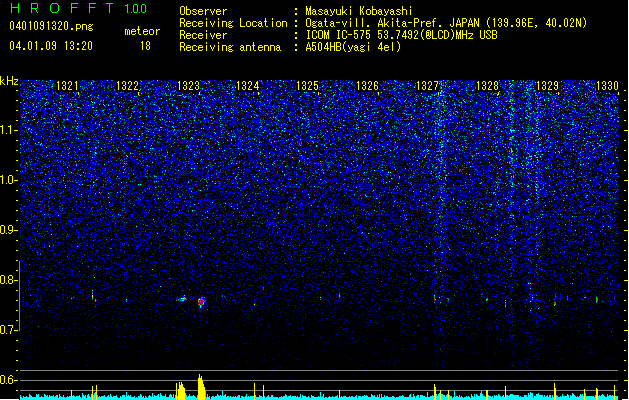Click the 1329 time marker

pyautogui.click(x=548, y=86)
